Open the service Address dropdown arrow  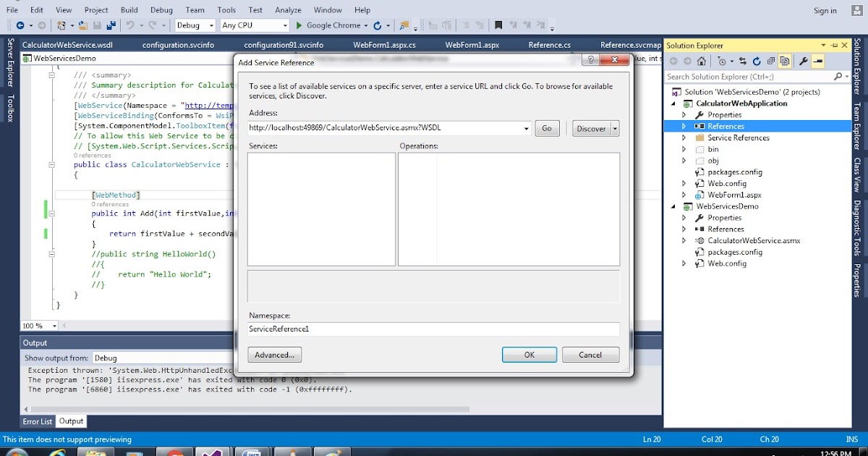526,128
